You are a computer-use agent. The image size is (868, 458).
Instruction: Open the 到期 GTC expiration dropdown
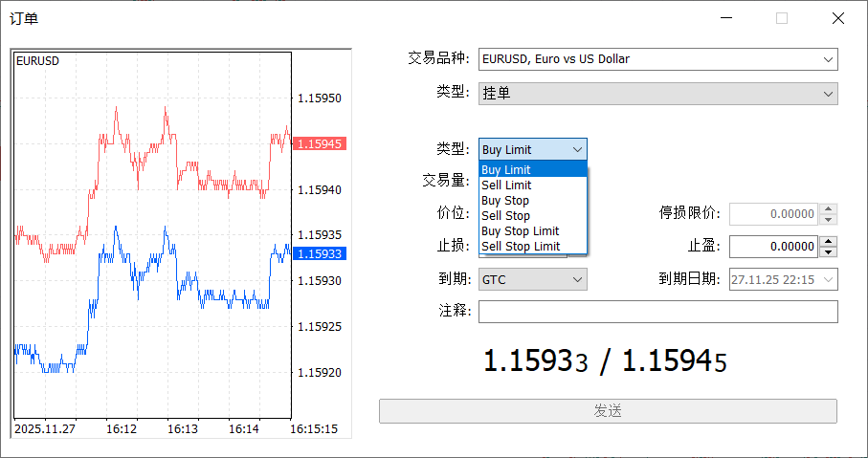tap(532, 279)
